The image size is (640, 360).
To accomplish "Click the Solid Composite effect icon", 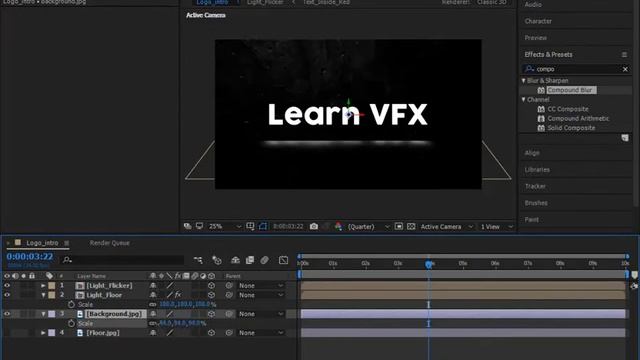I will [541, 128].
